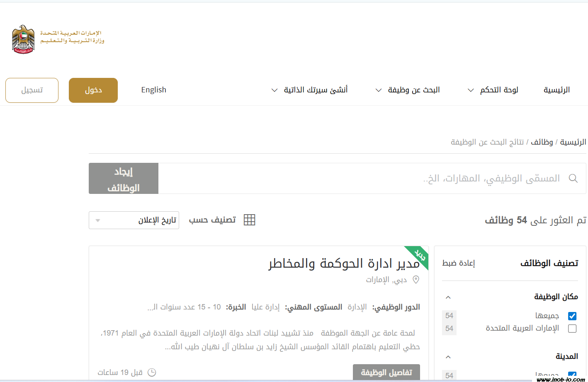
Task: Toggle جميعها checkbox under المدينة
Action: (x=572, y=375)
